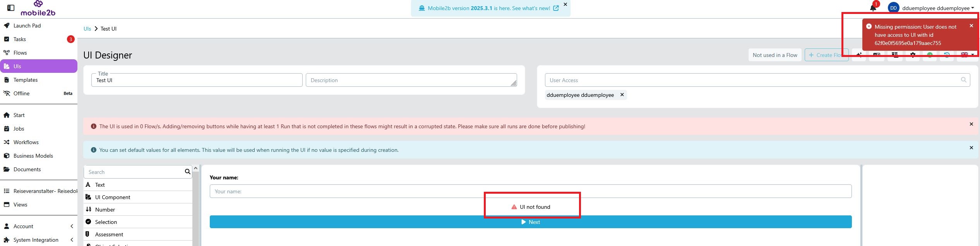Open the AI sparkle tool in the designer toolbar
The height and width of the screenshot is (246, 980).
coord(859,55)
